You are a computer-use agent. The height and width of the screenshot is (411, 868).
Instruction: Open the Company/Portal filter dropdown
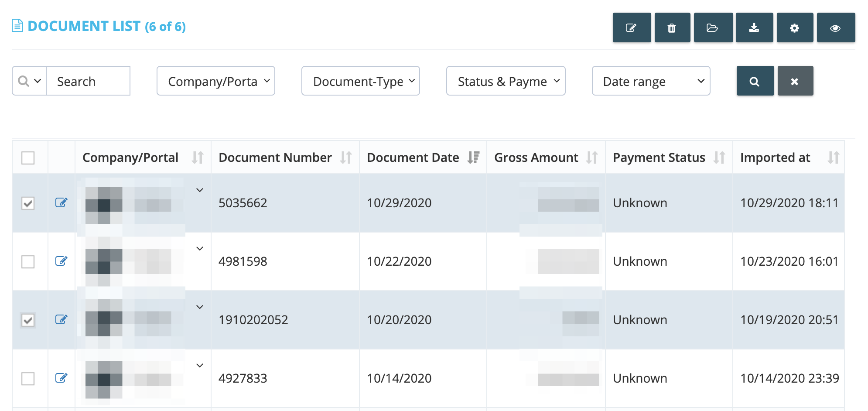click(216, 81)
